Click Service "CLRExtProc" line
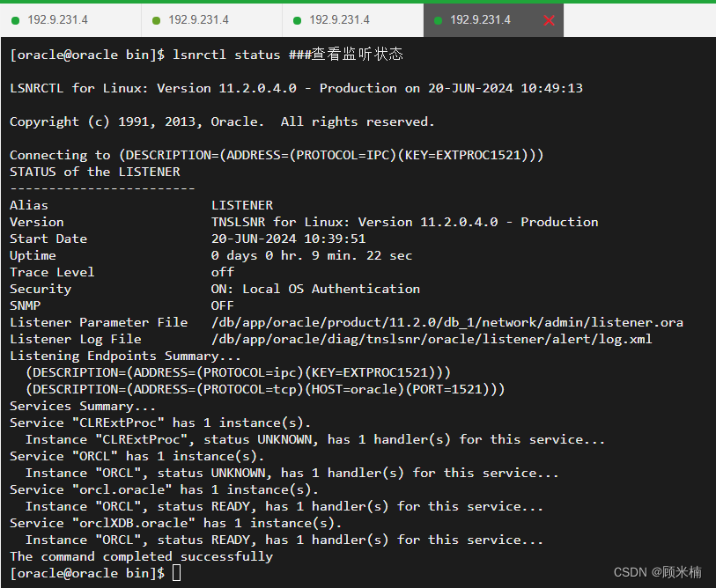Viewport: 716px width, 588px height. pyautogui.click(x=159, y=423)
